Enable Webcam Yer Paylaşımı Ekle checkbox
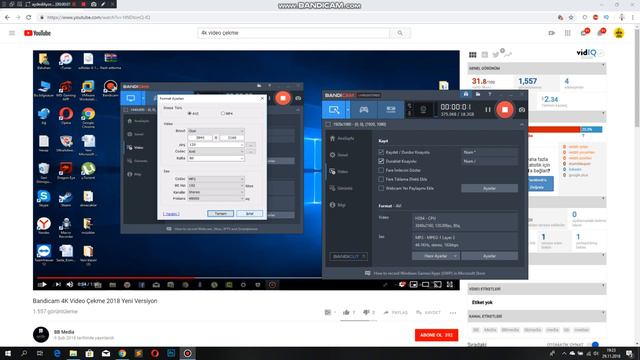 coord(381,188)
